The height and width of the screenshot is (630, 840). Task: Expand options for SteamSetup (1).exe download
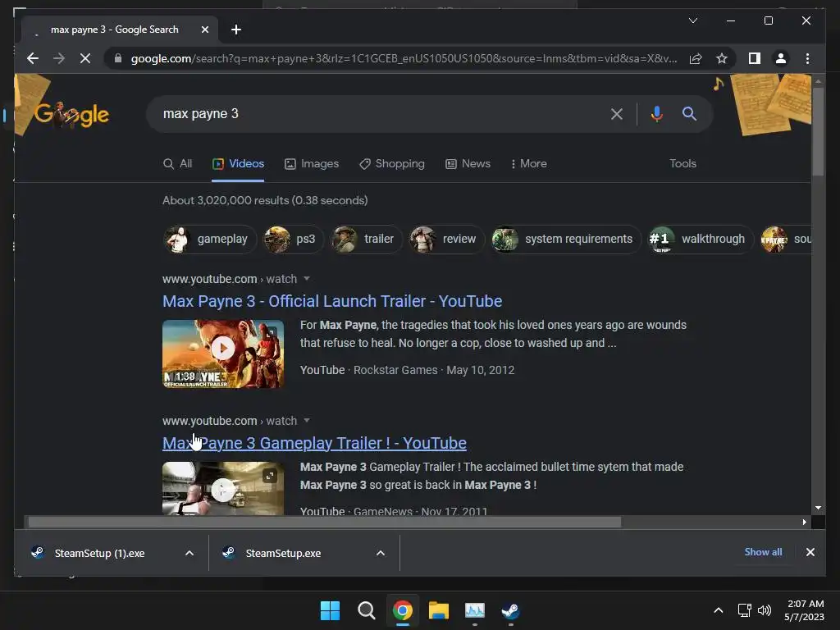189,553
